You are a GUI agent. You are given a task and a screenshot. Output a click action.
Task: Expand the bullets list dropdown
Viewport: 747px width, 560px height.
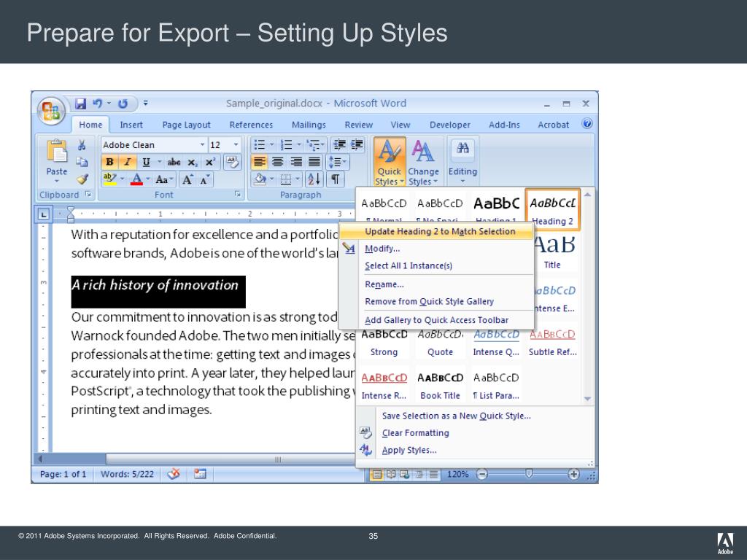coord(272,144)
